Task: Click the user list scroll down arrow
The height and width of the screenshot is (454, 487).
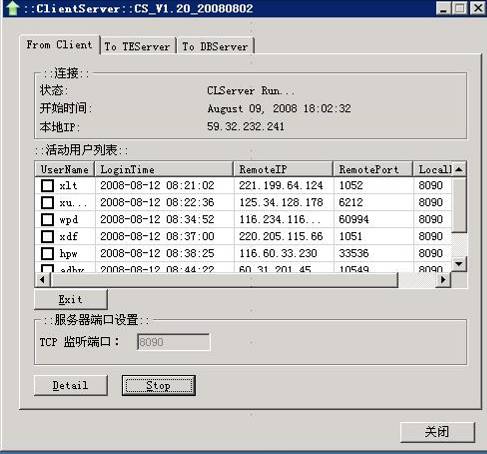Action: pyautogui.click(x=459, y=264)
